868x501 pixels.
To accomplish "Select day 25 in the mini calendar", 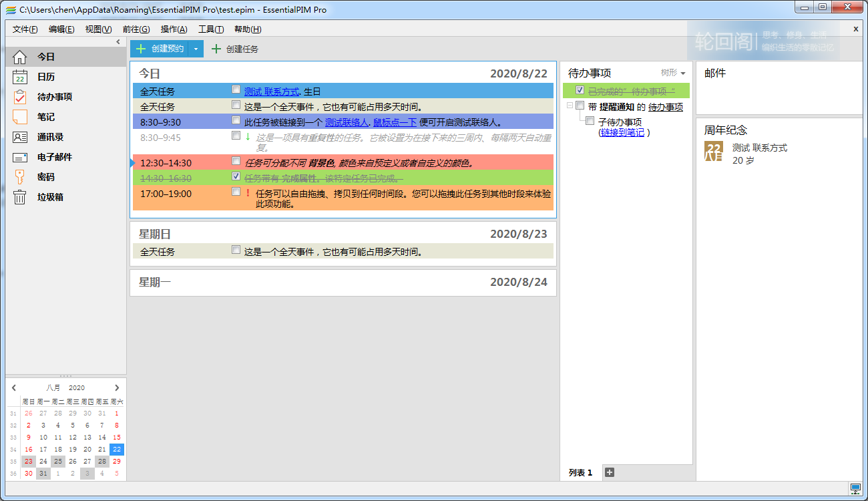I will [58, 462].
